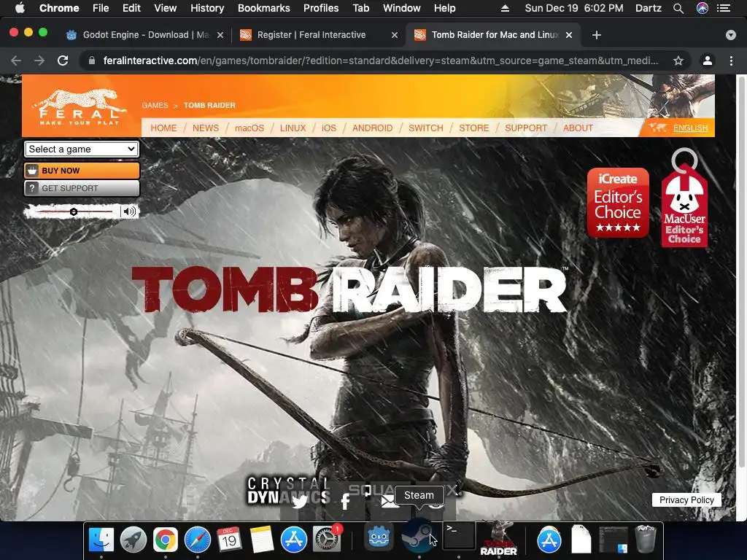747x560 pixels.
Task: Open Chrome three-dot menu
Action: coord(731,61)
